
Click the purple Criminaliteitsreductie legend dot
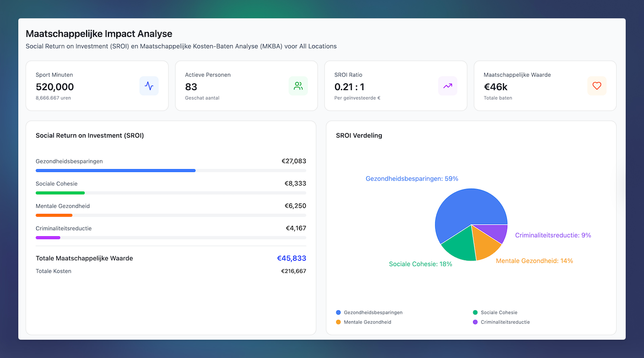point(475,322)
